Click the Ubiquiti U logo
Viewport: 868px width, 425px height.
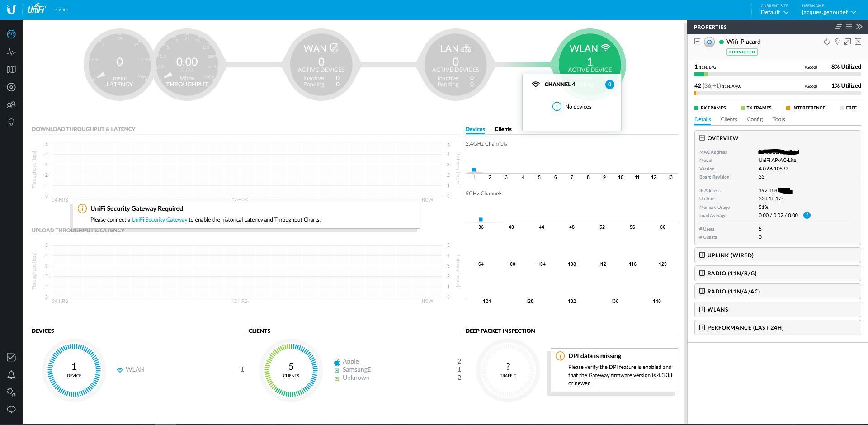tap(11, 9)
